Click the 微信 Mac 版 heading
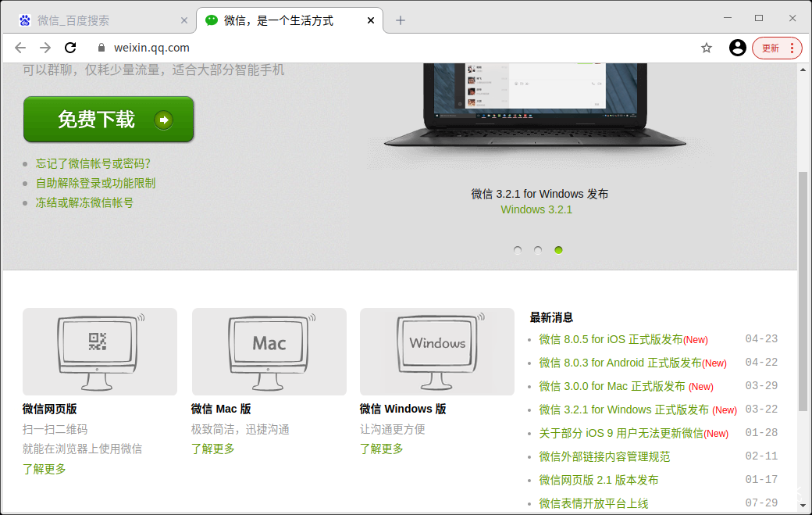The image size is (812, 515). pos(221,409)
